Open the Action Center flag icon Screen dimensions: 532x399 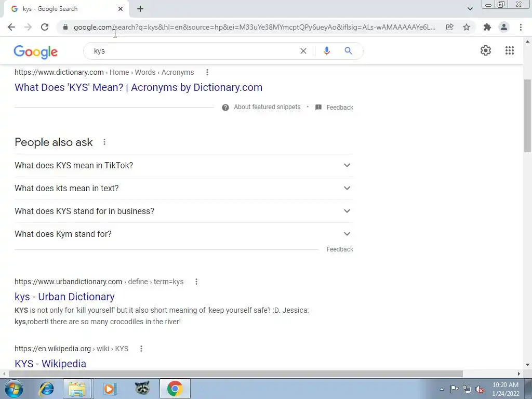coord(454,389)
